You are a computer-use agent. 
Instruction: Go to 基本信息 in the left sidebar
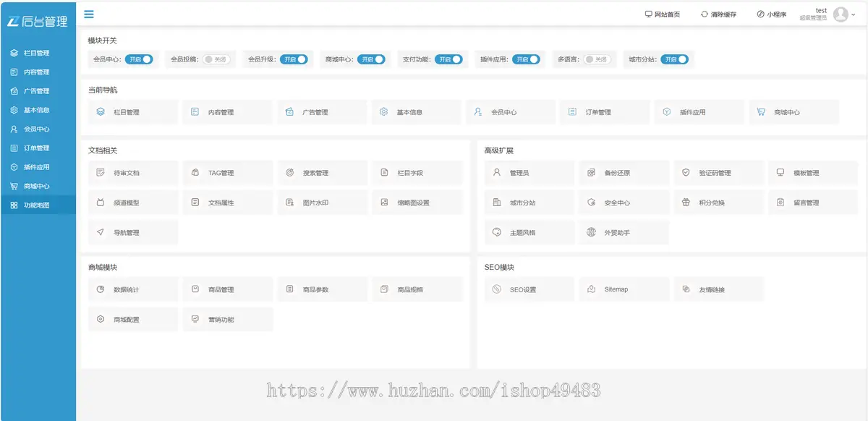point(38,110)
